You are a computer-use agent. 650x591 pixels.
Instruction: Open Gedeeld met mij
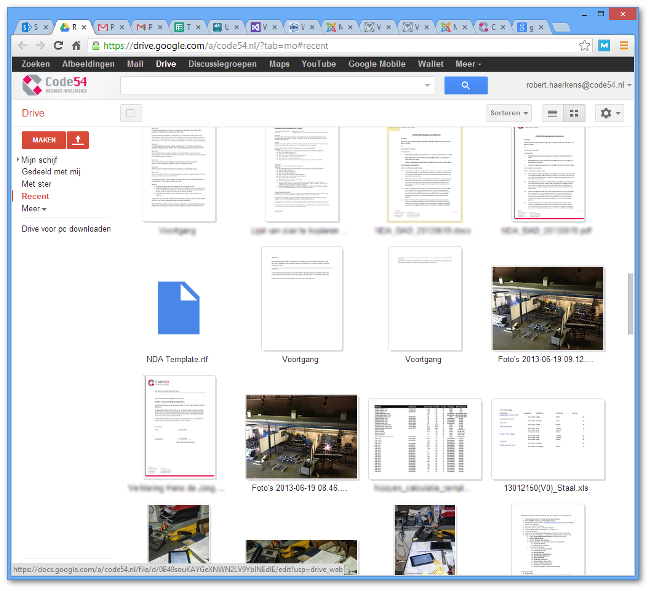(x=51, y=172)
